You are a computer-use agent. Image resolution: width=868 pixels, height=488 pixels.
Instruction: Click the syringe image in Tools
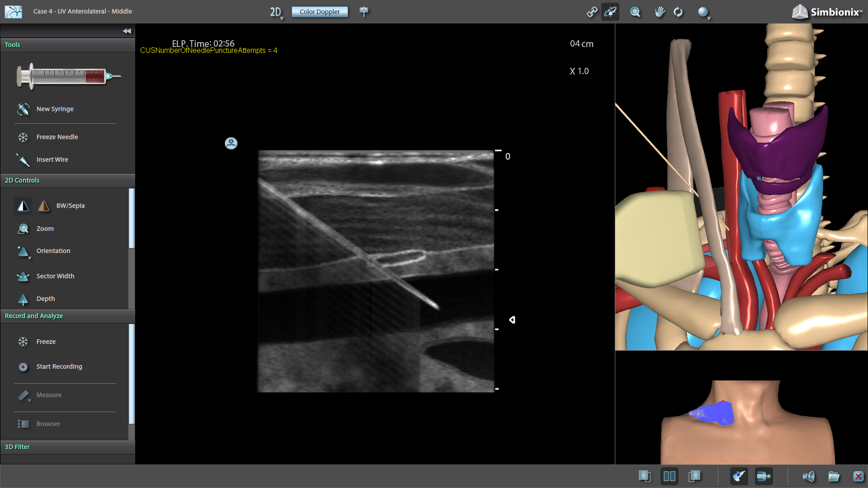pyautogui.click(x=69, y=76)
